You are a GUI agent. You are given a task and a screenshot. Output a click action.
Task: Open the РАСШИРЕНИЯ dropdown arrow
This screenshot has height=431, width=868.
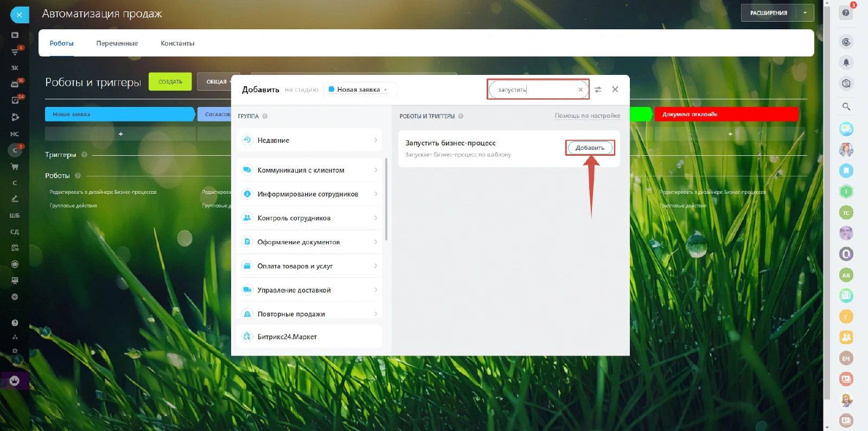(x=805, y=13)
